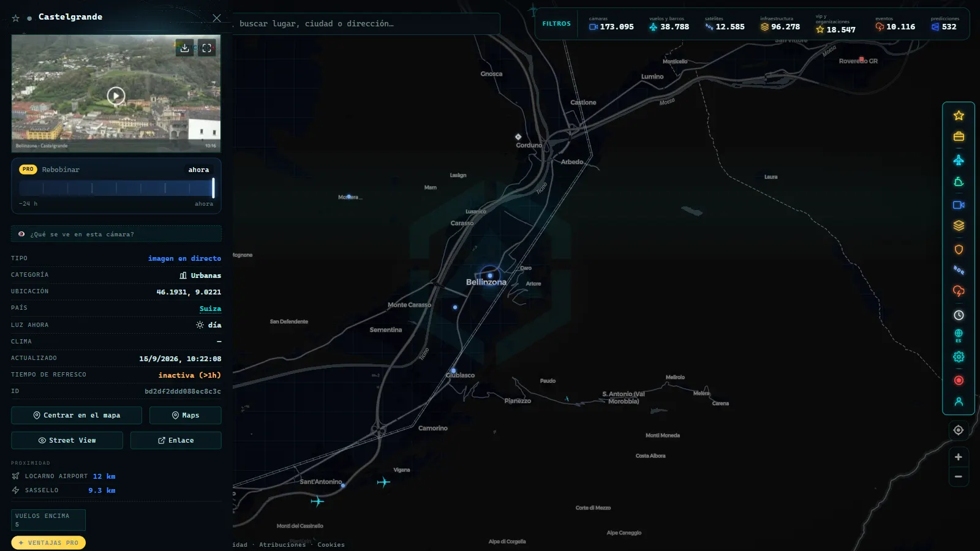Screen dimensions: 980x551
Task: Open the Maps button
Action: (186, 415)
